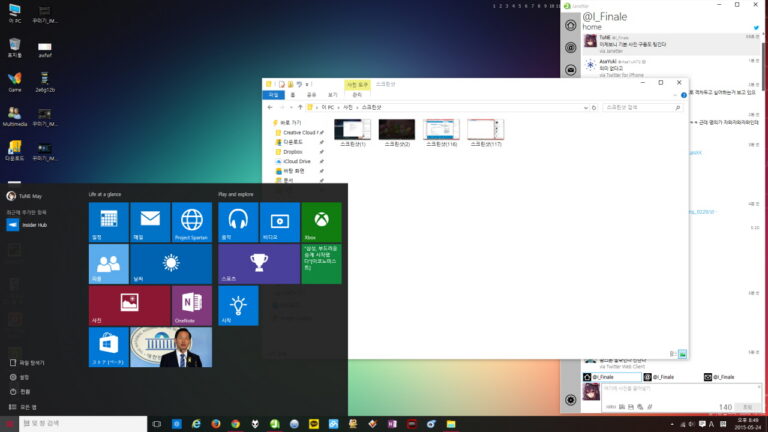Show All apps in Start menu
The height and width of the screenshot is (432, 768).
(23, 407)
